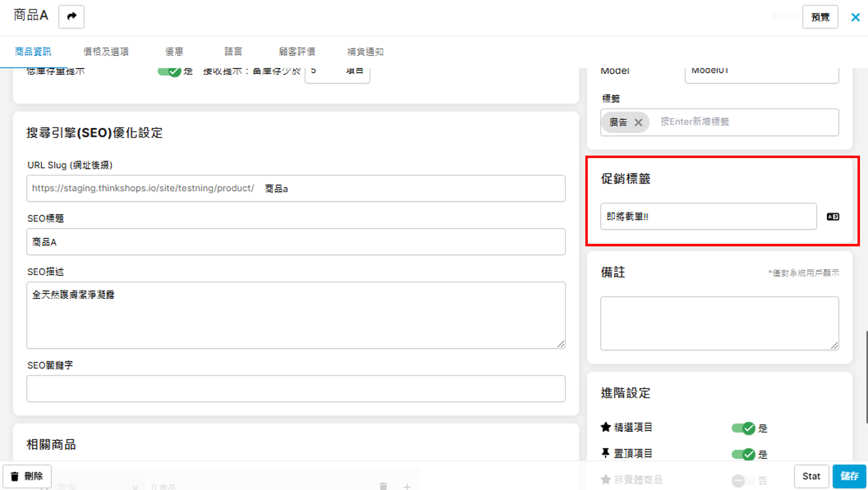Click the pin icon beside 置頂項目
This screenshot has width=868, height=490.
click(x=606, y=453)
